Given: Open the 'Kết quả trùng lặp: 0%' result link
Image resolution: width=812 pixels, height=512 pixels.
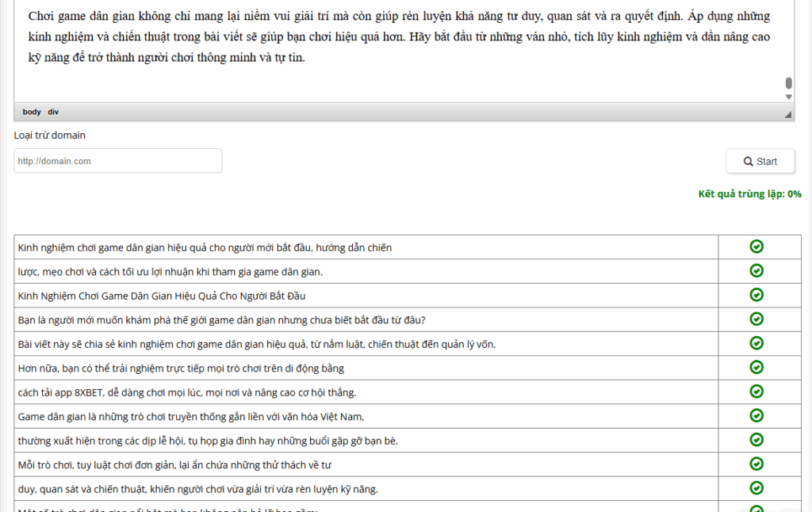Looking at the screenshot, I should point(749,193).
